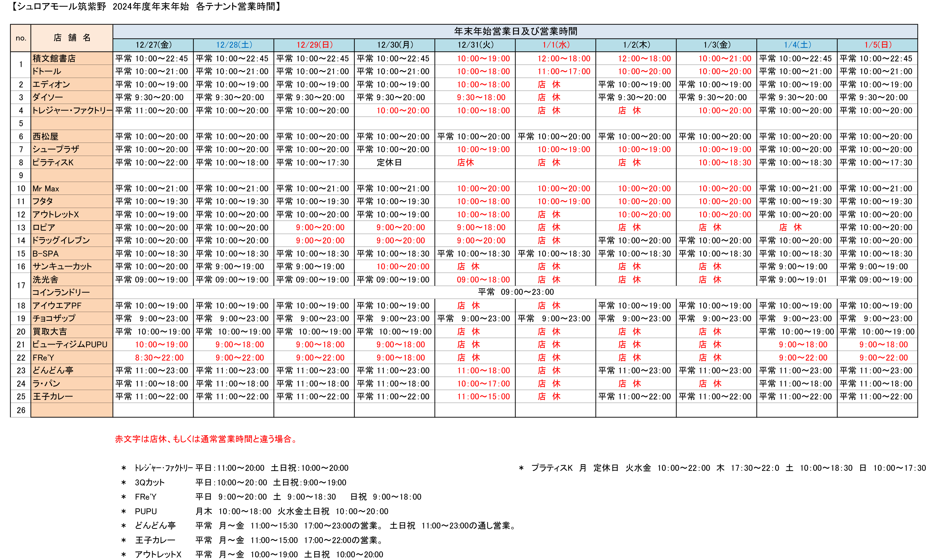The width and height of the screenshot is (933, 560).
Task: Select the 1/4(土) date header
Action: tap(797, 45)
